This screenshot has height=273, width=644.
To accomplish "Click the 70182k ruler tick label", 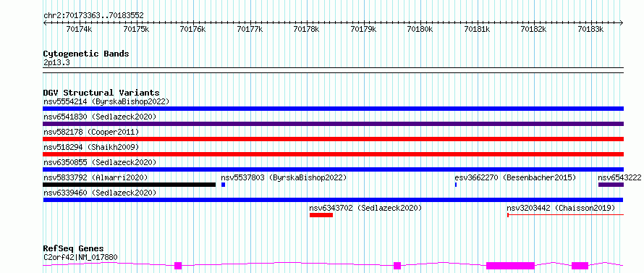I will tap(534, 29).
